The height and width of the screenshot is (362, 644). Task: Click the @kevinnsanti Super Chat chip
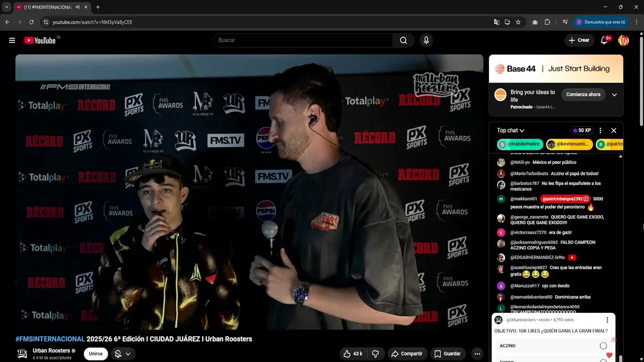[x=569, y=144]
